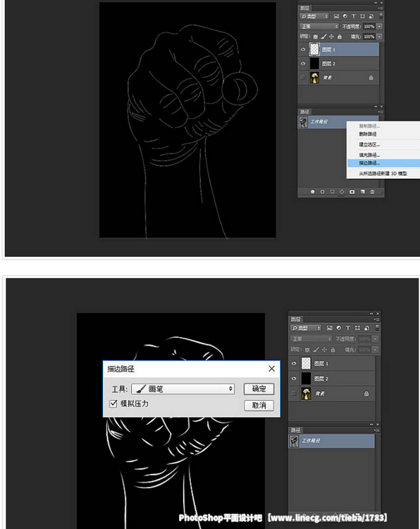This screenshot has width=420, height=529.
Task: Click pixel layer filter icon, lower screenshot
Action: click(330, 327)
